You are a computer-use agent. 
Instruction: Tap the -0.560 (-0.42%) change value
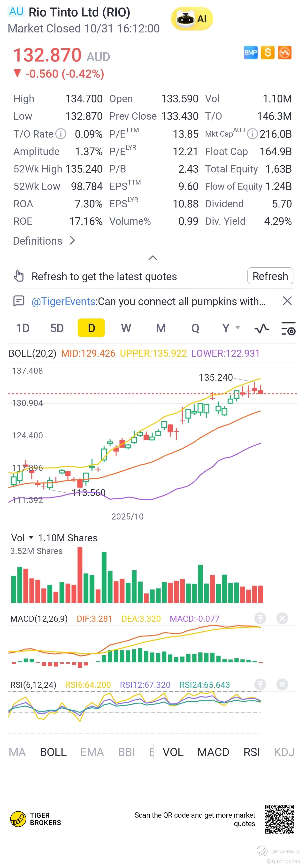pyautogui.click(x=65, y=73)
